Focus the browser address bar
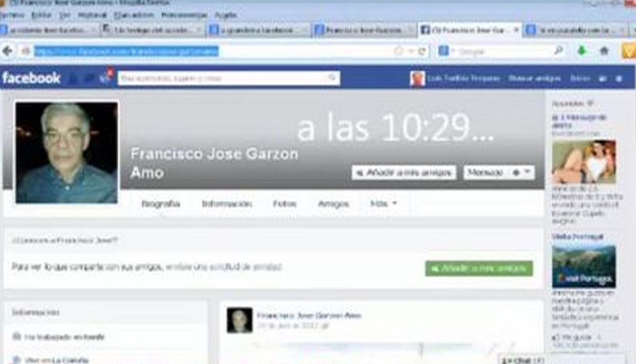 click(213, 51)
